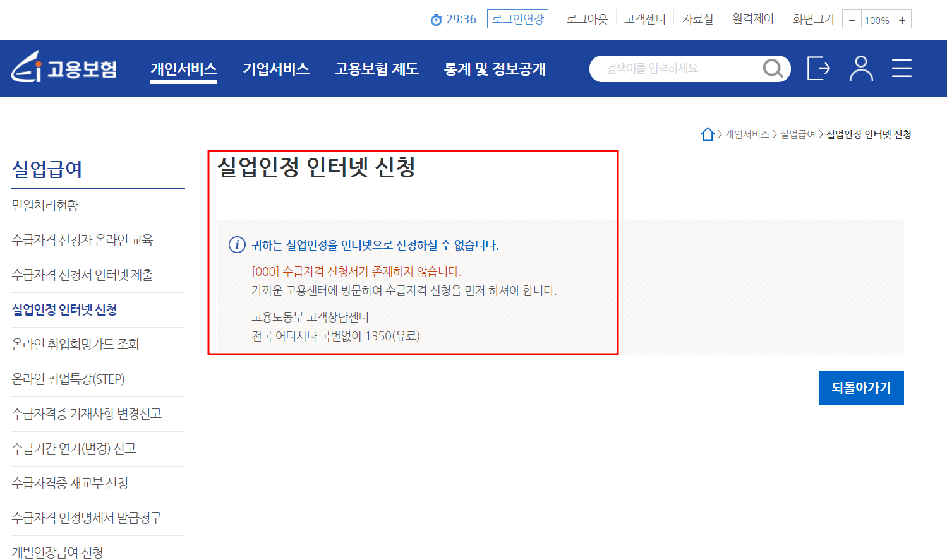Image resolution: width=947 pixels, height=560 pixels.
Task: Click the + to increase screen zoom
Action: 902,20
